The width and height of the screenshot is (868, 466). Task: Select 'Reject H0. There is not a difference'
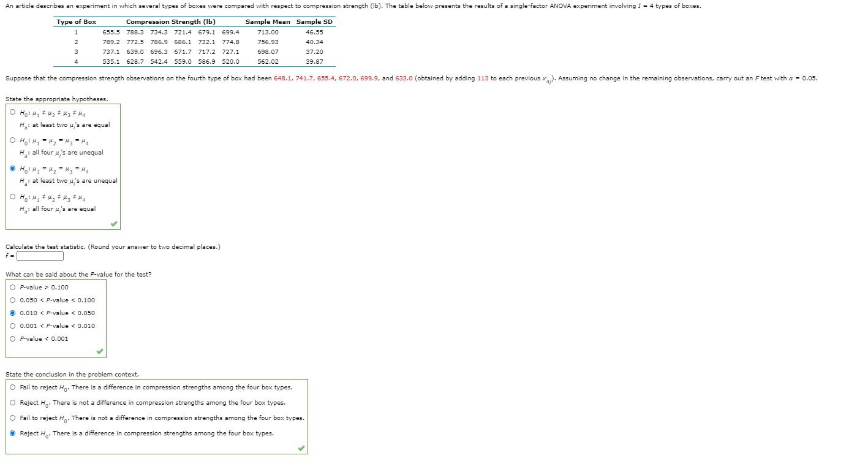point(13,402)
